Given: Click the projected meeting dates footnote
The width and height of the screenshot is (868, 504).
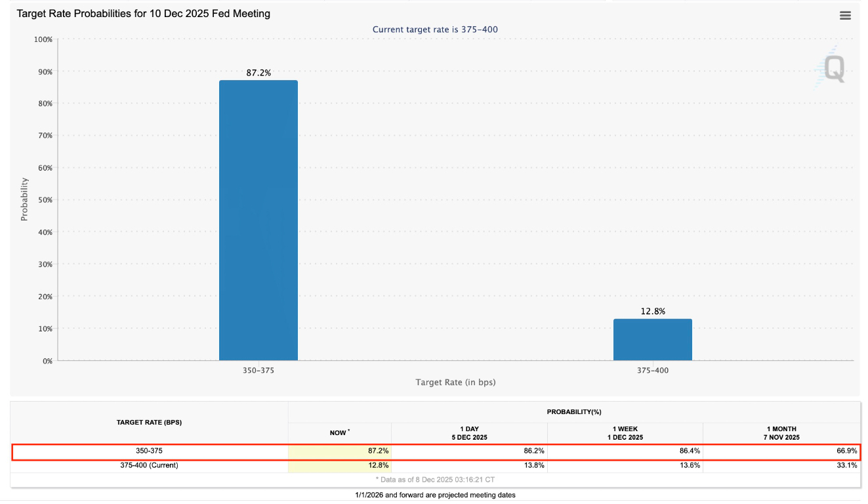Looking at the screenshot, I should (435, 494).
